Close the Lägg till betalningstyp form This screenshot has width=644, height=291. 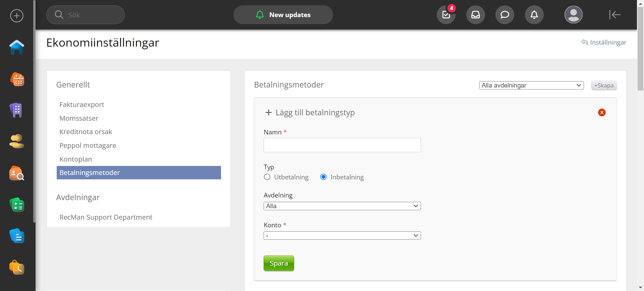(x=602, y=113)
